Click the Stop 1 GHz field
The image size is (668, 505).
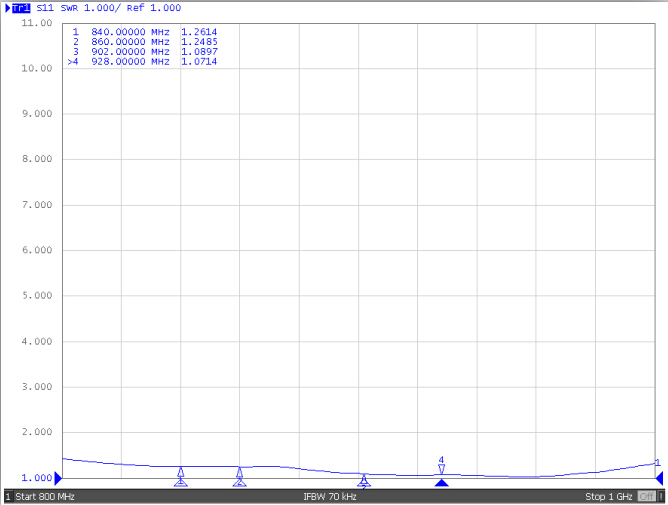pos(608,496)
